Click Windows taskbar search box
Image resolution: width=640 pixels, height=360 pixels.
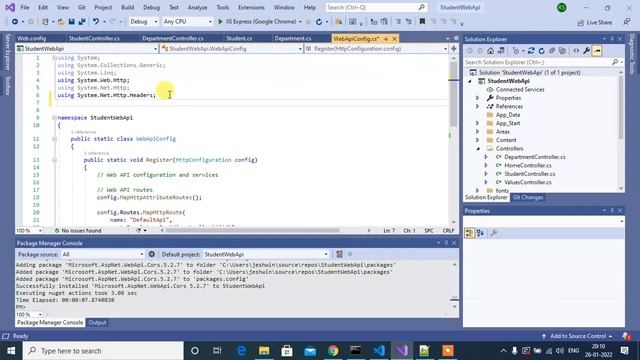tap(103, 351)
